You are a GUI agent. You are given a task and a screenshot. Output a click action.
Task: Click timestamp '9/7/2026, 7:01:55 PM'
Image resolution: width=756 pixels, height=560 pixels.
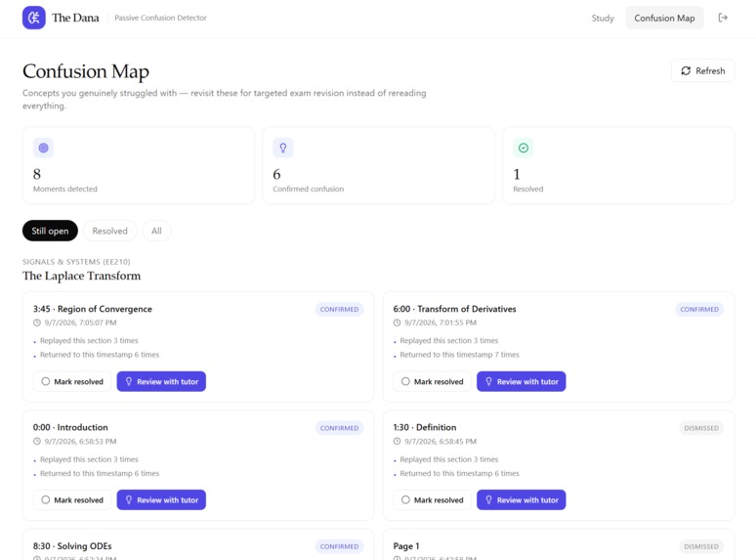pos(441,323)
